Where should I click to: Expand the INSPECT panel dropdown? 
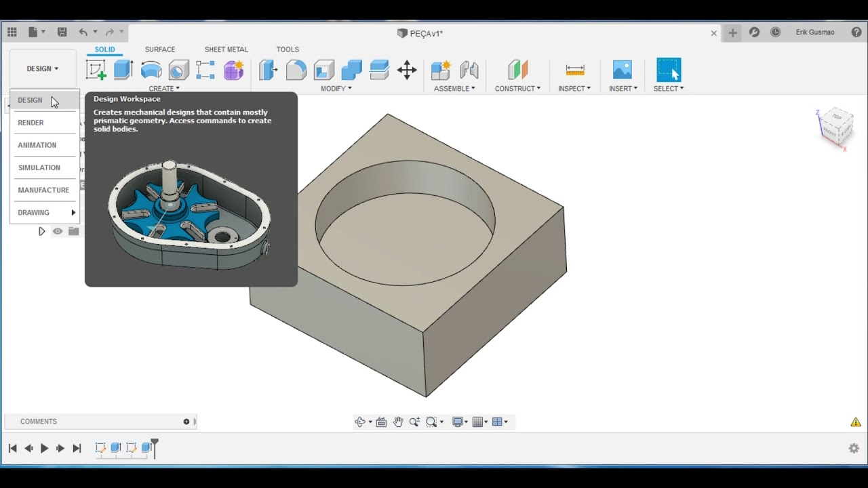pos(574,88)
